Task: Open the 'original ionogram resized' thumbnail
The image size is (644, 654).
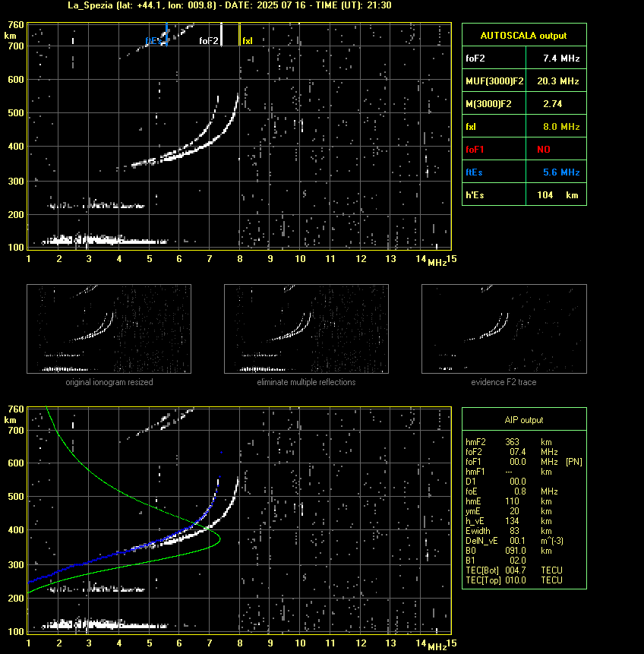Action: click(x=109, y=329)
